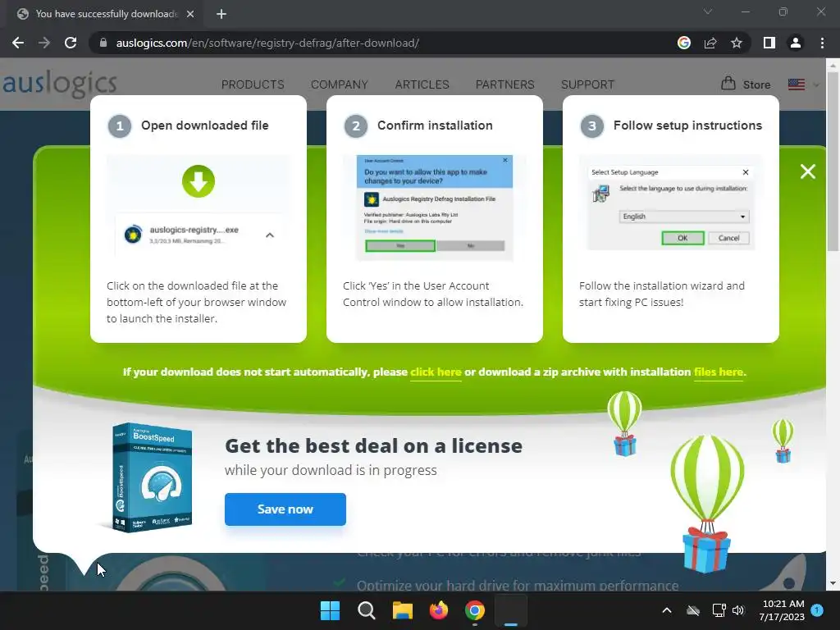
Task: Open the SUPPORT menu
Action: pos(587,84)
